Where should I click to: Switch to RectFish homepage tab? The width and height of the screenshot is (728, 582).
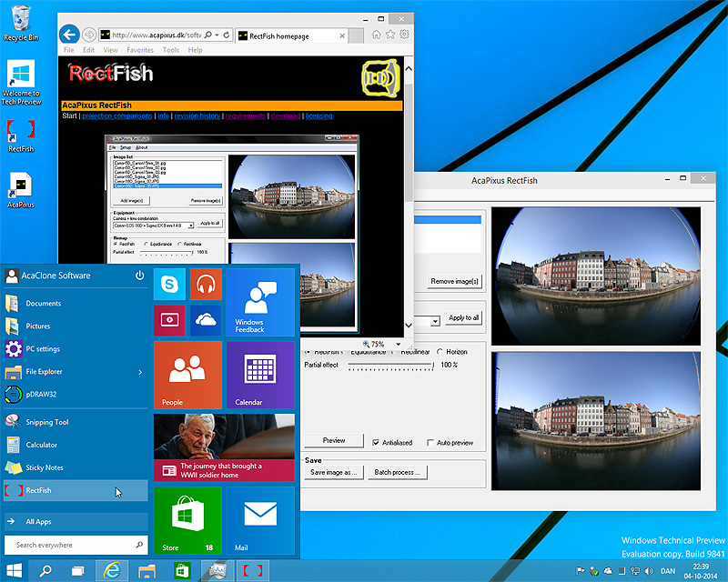(291, 35)
